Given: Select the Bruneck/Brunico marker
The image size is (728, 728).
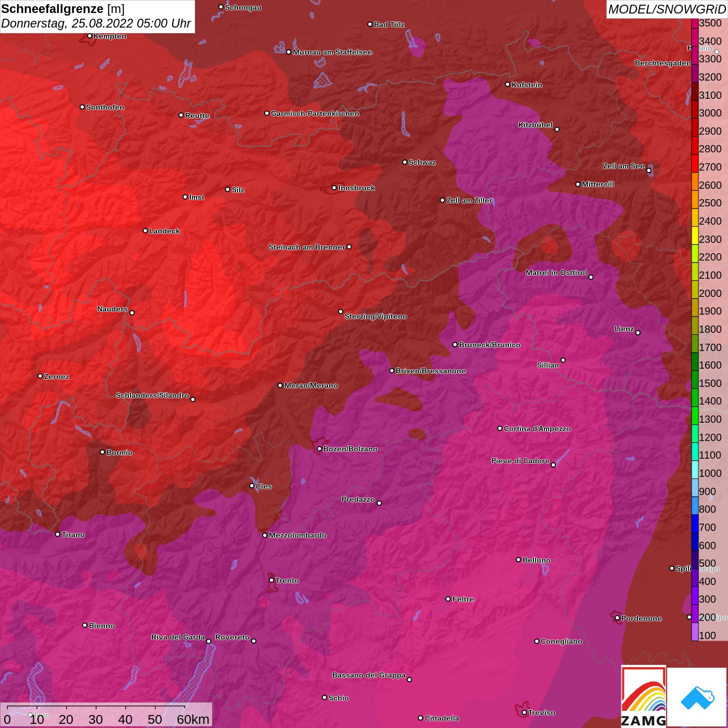Looking at the screenshot, I should click(455, 344).
